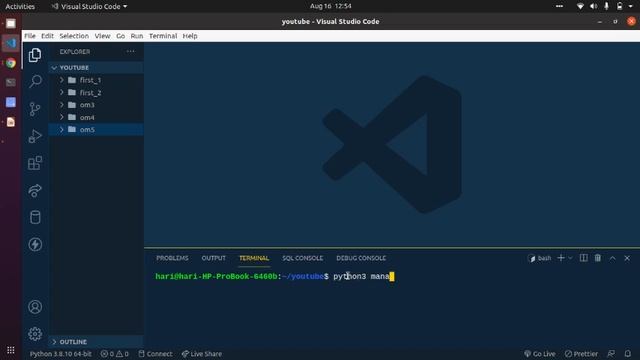Switch to the DEBUG CONSOLE tab
This screenshot has height=360, width=640.
(361, 258)
